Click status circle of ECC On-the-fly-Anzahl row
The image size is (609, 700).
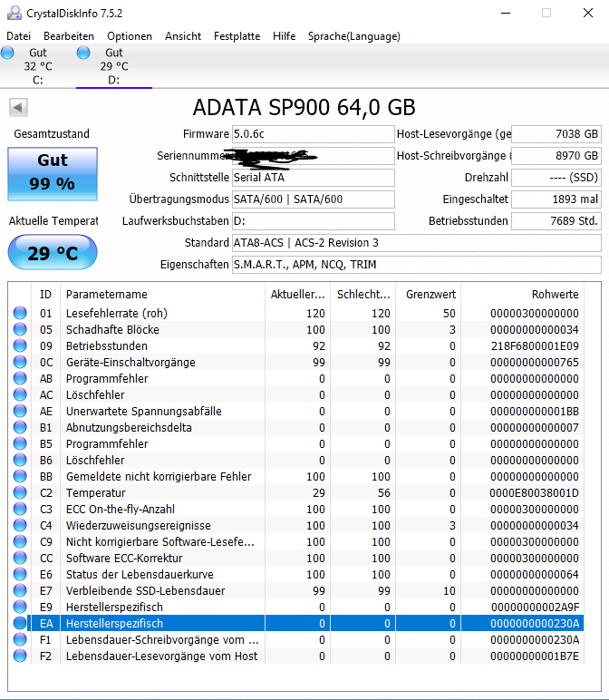click(x=20, y=509)
